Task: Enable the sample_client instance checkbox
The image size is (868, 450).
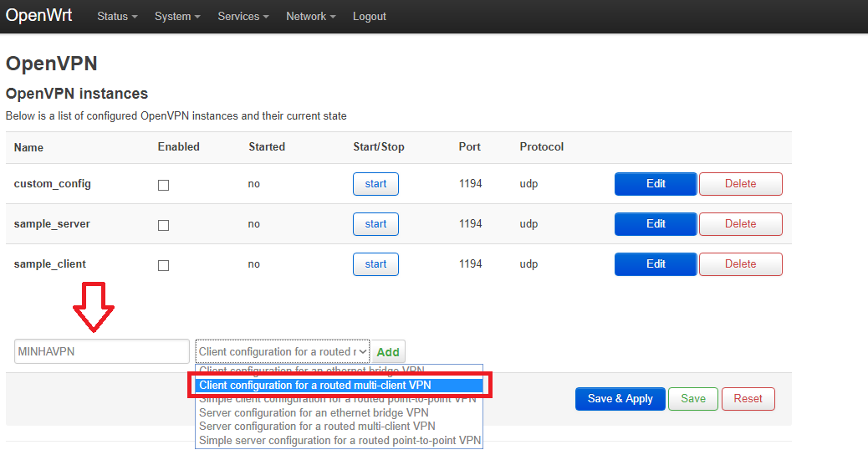Action: [x=163, y=266]
